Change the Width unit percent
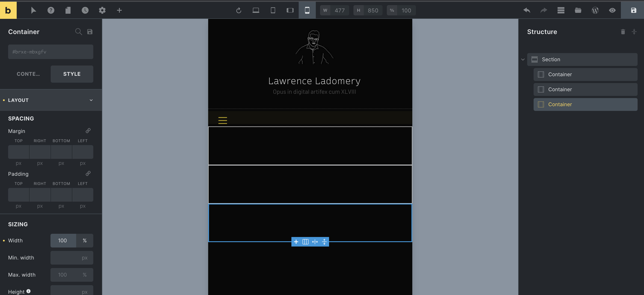The image size is (644, 295). (x=85, y=240)
